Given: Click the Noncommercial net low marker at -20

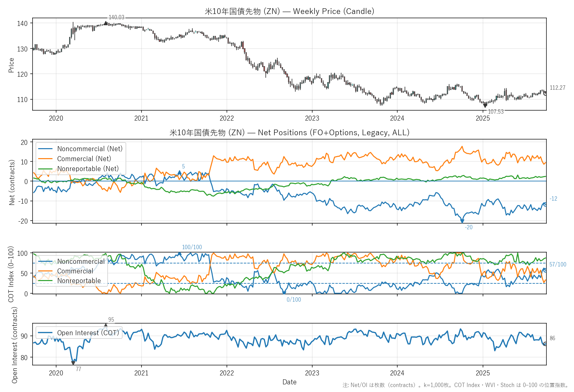Looking at the screenshot, I should 462,221.
